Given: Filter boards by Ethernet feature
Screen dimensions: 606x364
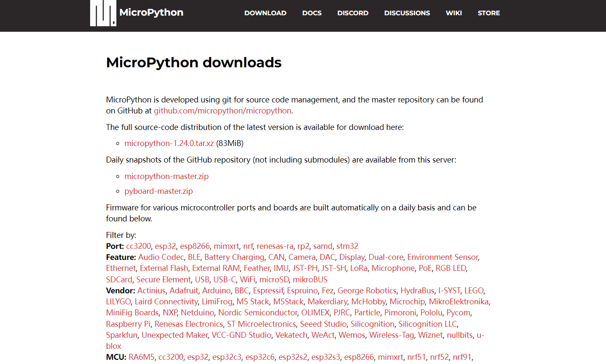Looking at the screenshot, I should 121,268.
